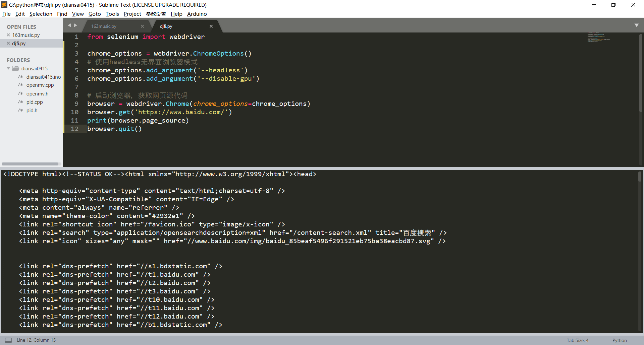Open the Project menu
This screenshot has height=345, width=644.
tap(132, 14)
